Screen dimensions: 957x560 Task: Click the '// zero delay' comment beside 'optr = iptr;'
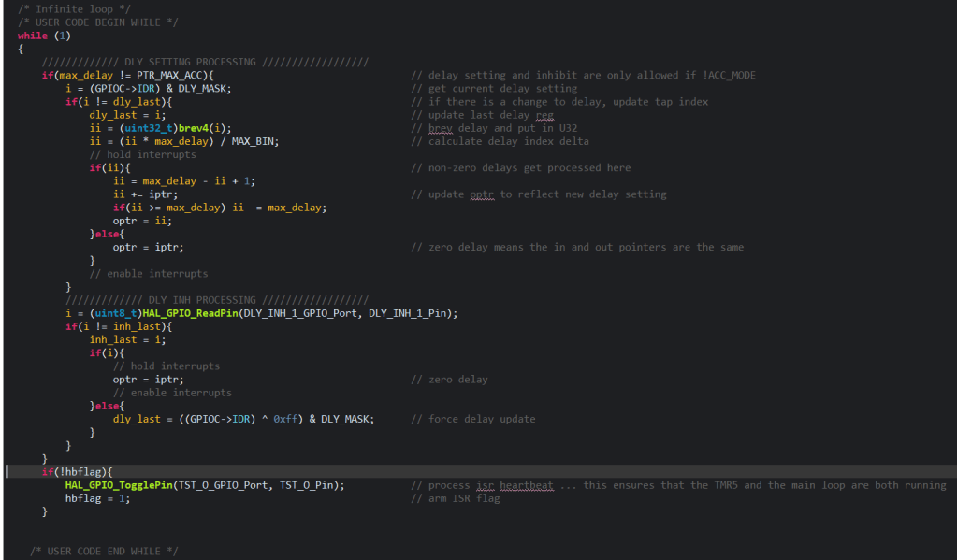coord(449,380)
